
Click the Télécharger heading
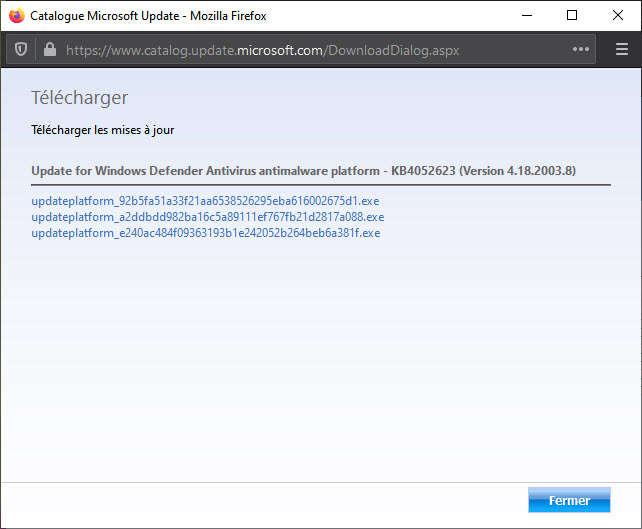tap(79, 98)
